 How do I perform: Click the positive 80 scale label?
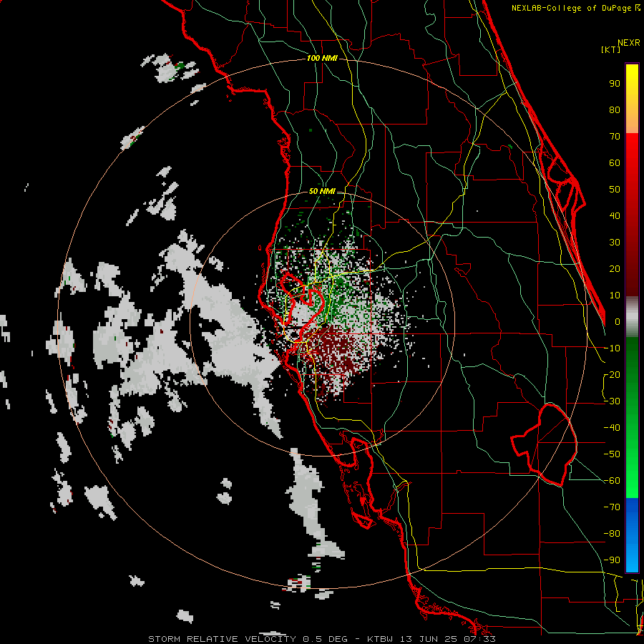(x=615, y=110)
